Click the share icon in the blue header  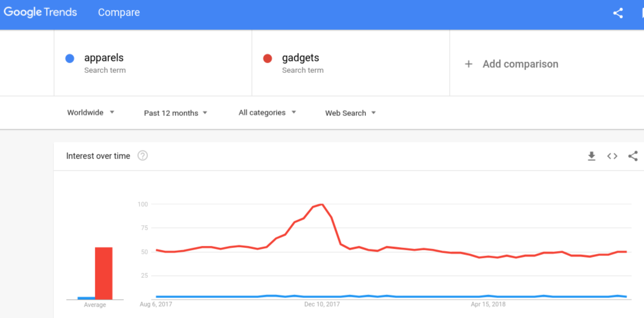618,13
